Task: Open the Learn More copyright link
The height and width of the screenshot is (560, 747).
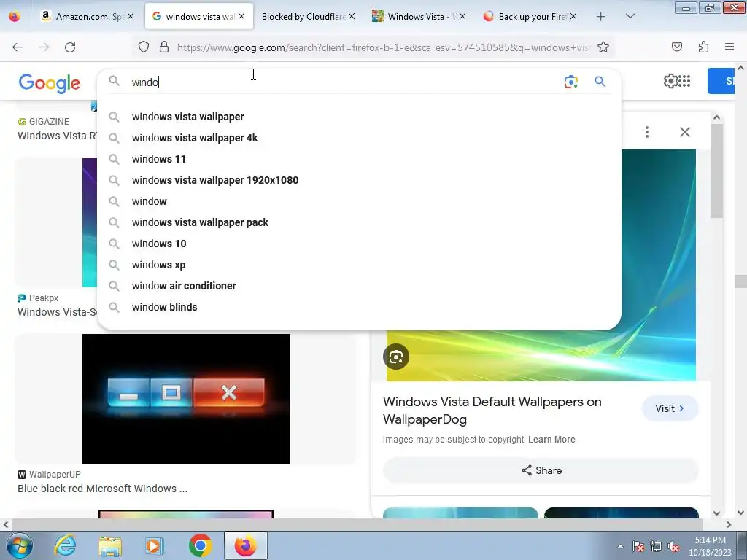Action: [x=551, y=440]
